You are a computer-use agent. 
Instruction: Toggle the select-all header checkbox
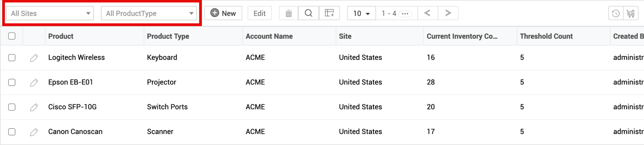pos(12,36)
